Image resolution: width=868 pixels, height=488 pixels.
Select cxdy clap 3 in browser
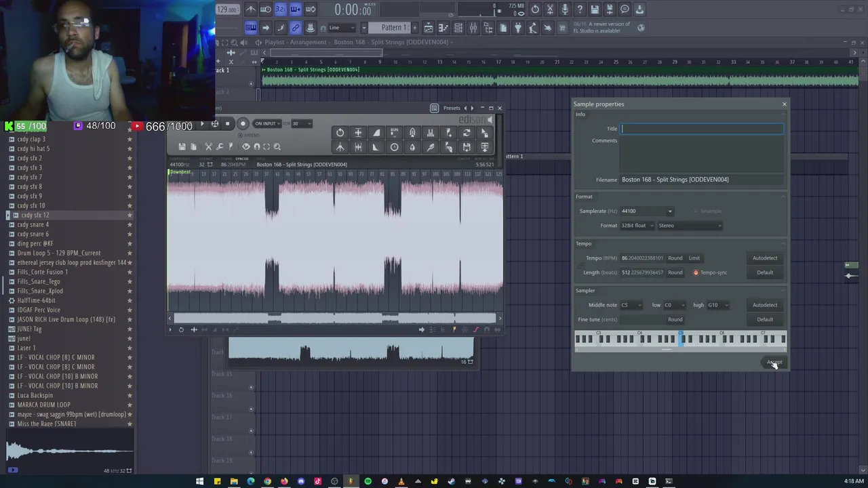click(x=31, y=139)
